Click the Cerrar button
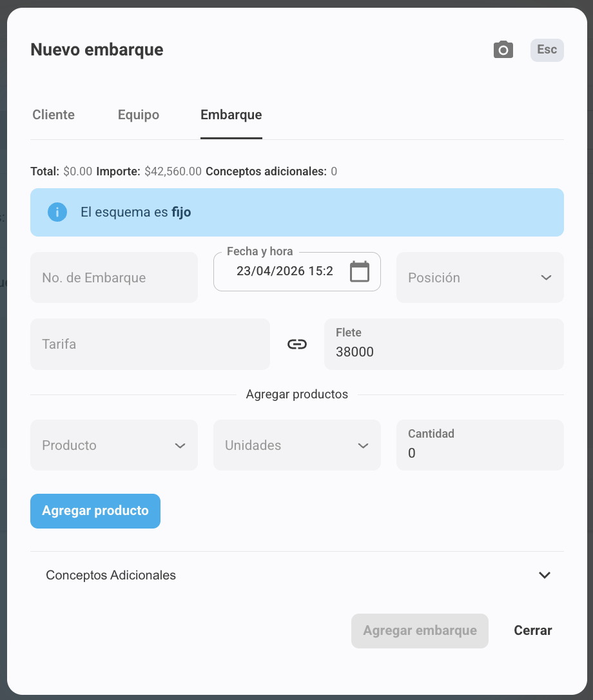 click(x=532, y=630)
